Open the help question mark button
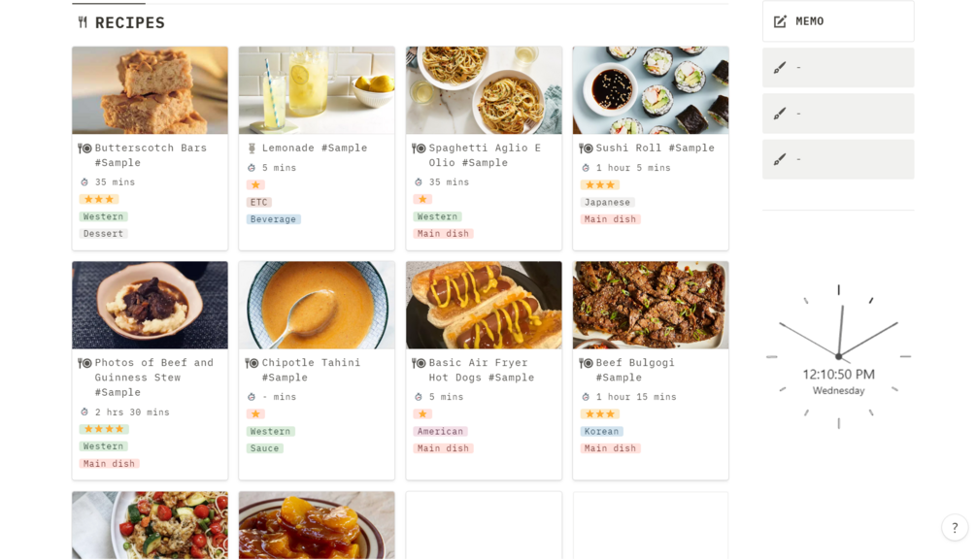This screenshot has width=976, height=560. [x=955, y=527]
